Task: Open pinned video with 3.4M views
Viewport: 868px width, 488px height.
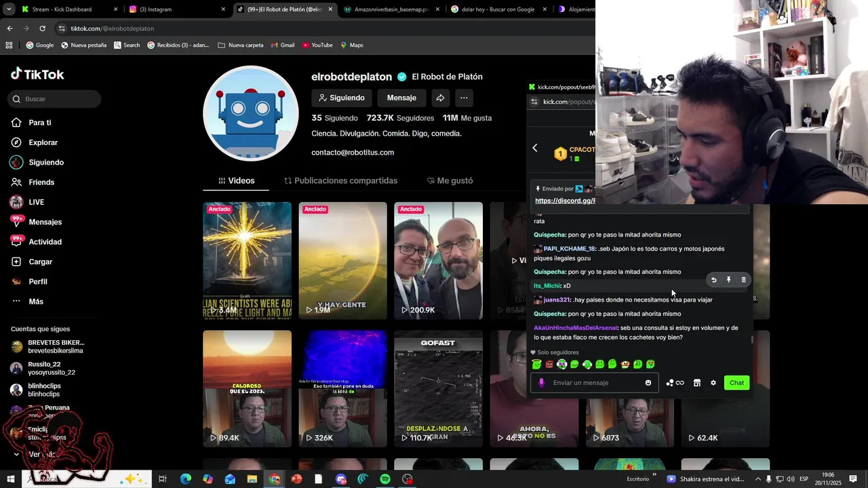Action: coord(247,261)
